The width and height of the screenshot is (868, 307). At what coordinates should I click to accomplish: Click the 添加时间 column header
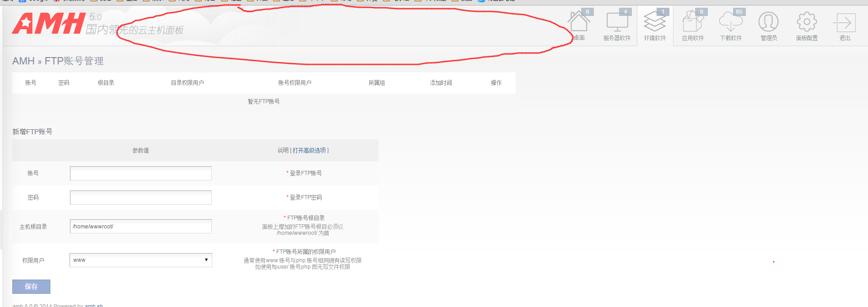[x=441, y=83]
